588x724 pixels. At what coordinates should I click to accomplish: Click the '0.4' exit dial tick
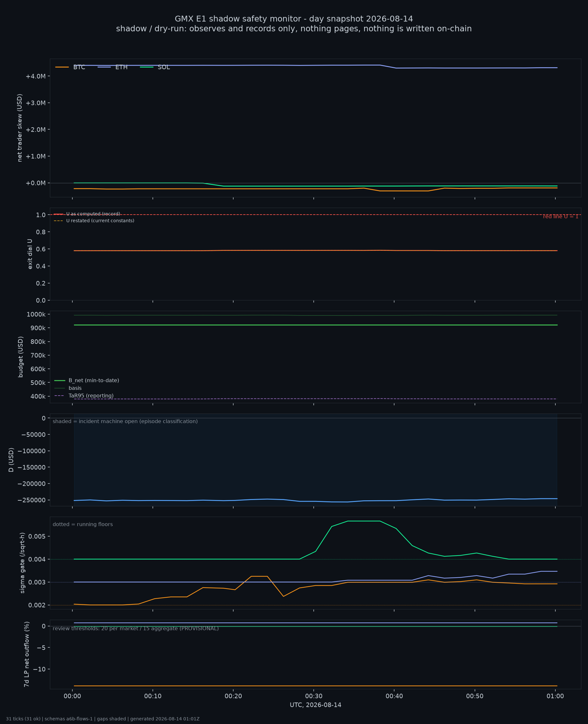[41, 266]
